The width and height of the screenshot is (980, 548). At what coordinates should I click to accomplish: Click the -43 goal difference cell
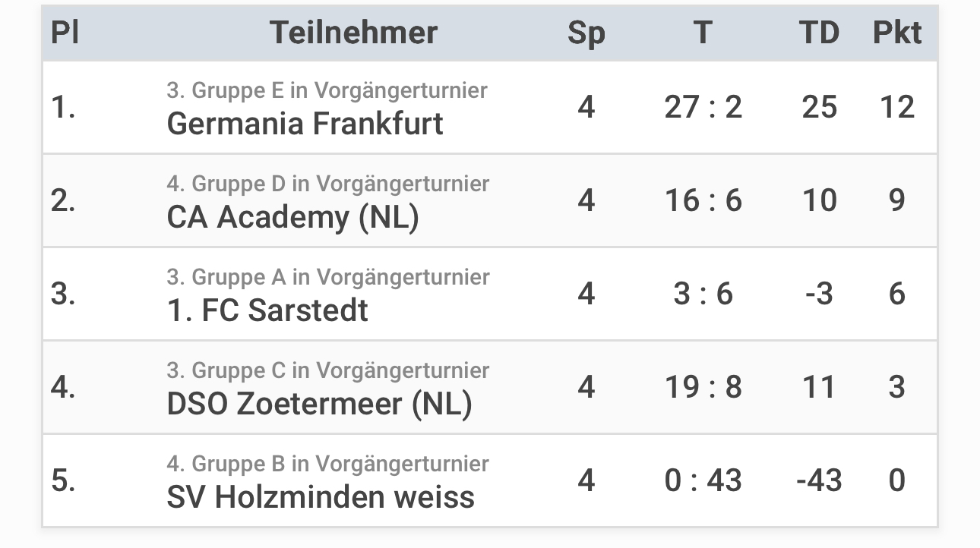(x=819, y=480)
